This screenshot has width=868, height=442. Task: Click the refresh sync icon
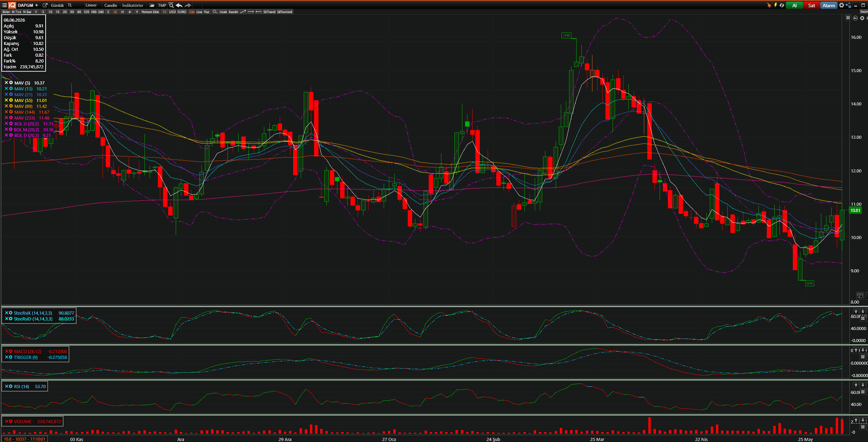(x=782, y=5)
